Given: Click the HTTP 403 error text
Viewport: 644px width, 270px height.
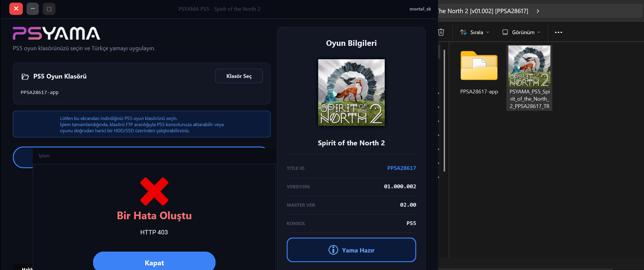Looking at the screenshot, I should tap(154, 232).
